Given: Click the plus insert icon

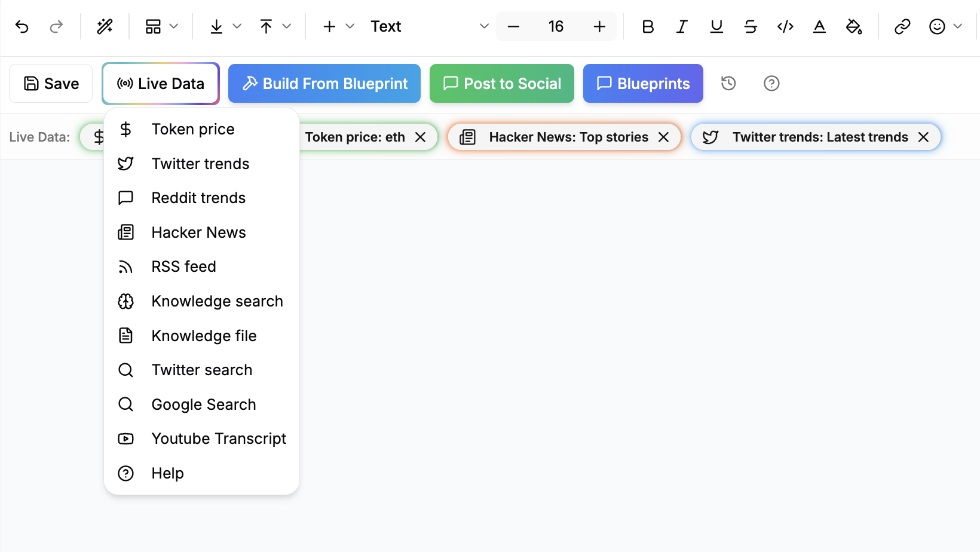Looking at the screenshot, I should (x=329, y=26).
